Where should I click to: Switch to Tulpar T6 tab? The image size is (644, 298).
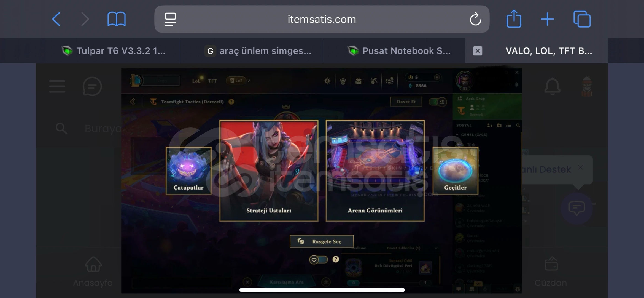point(114,51)
